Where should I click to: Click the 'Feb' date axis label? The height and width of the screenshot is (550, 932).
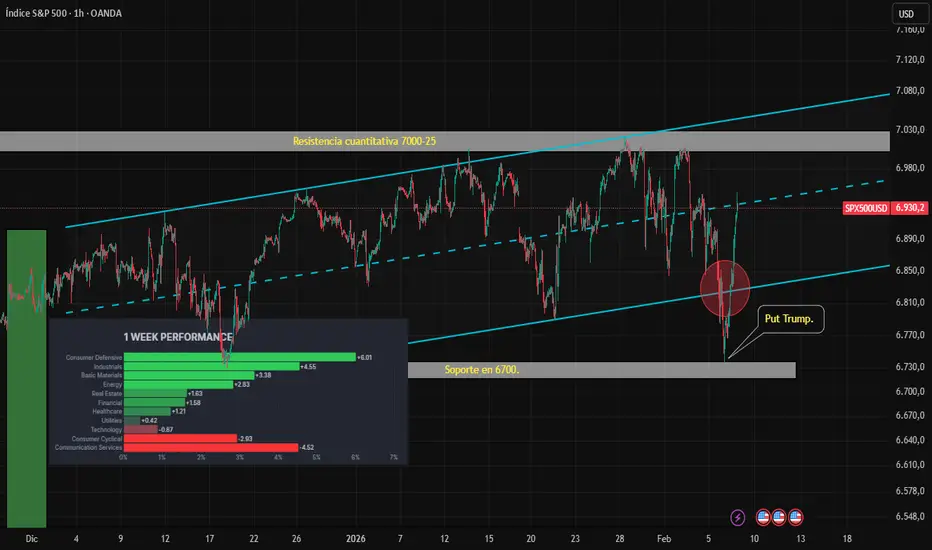point(664,539)
